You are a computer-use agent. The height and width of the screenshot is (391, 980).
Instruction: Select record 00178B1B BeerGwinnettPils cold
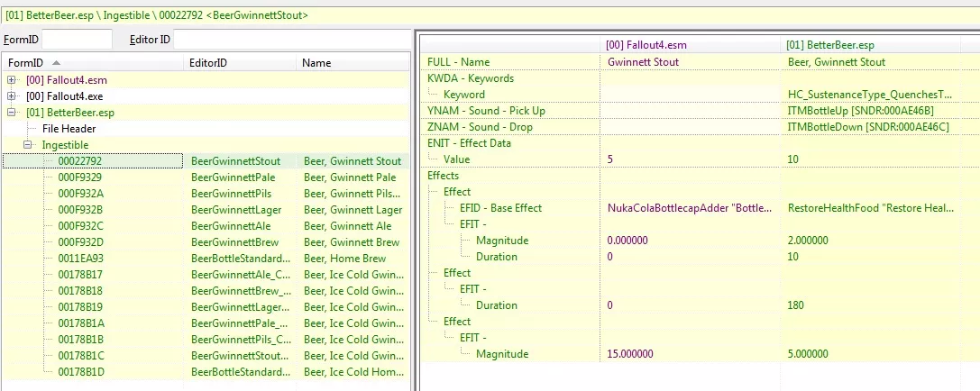click(x=206, y=340)
